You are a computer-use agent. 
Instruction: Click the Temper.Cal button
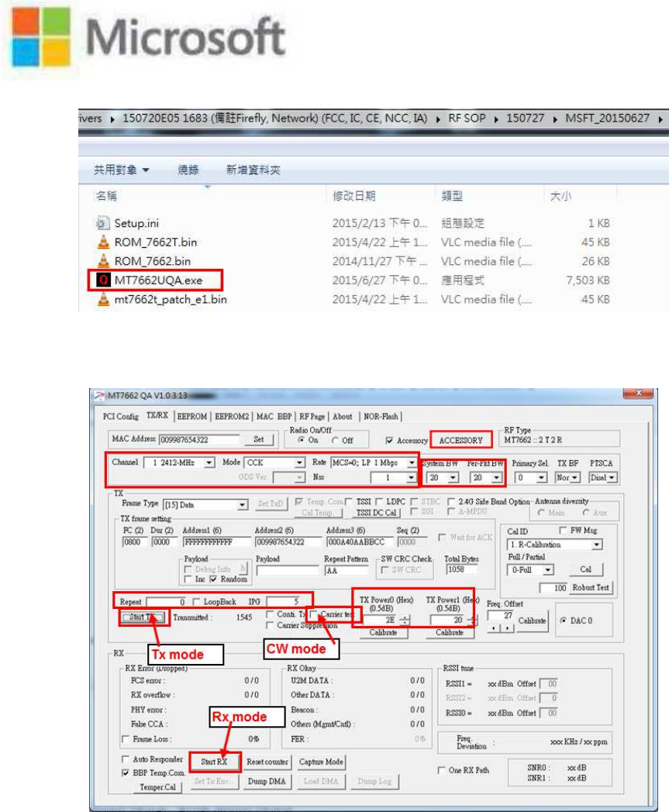click(x=157, y=787)
